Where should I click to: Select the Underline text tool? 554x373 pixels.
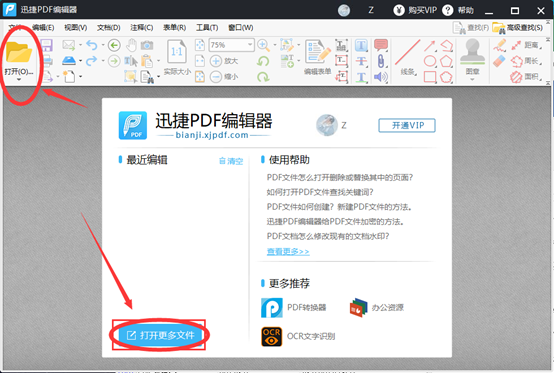(361, 77)
